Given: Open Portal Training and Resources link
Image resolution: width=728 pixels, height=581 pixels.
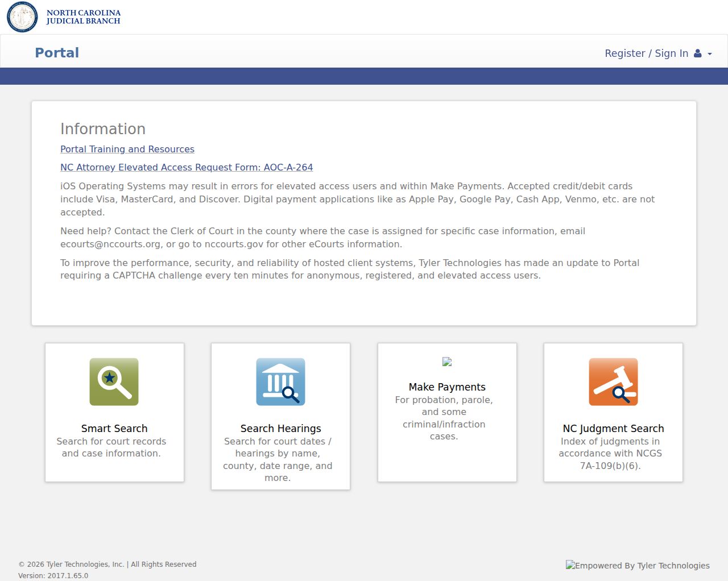Looking at the screenshot, I should [127, 149].
